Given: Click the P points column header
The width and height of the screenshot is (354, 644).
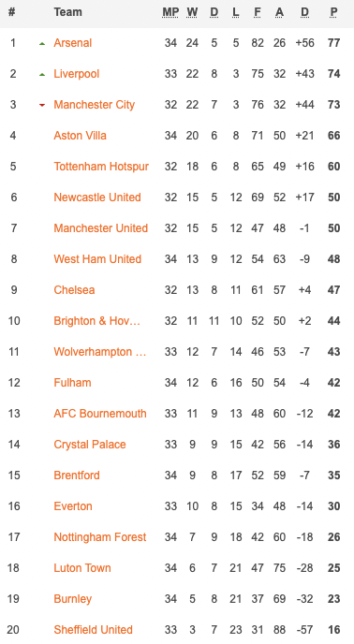Looking at the screenshot, I should click(x=333, y=12).
